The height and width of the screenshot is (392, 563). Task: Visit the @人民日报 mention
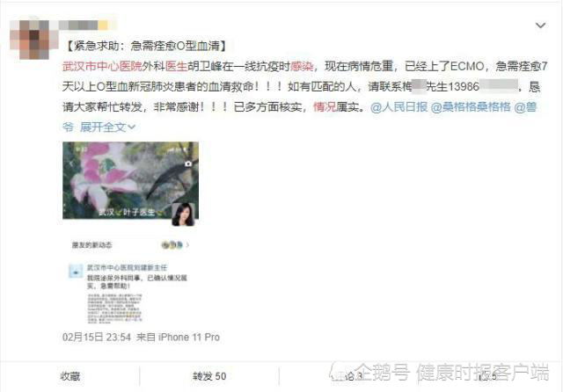point(398,107)
